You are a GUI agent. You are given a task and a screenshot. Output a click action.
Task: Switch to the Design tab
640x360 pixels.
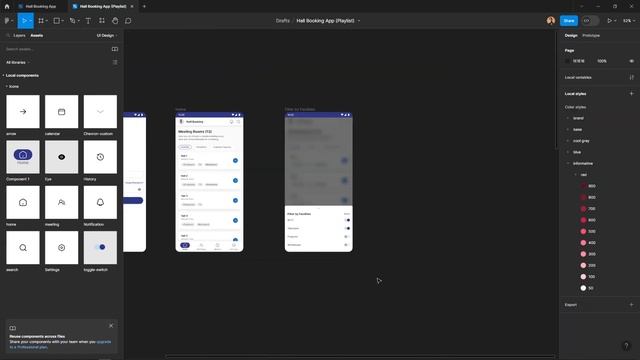click(x=571, y=36)
